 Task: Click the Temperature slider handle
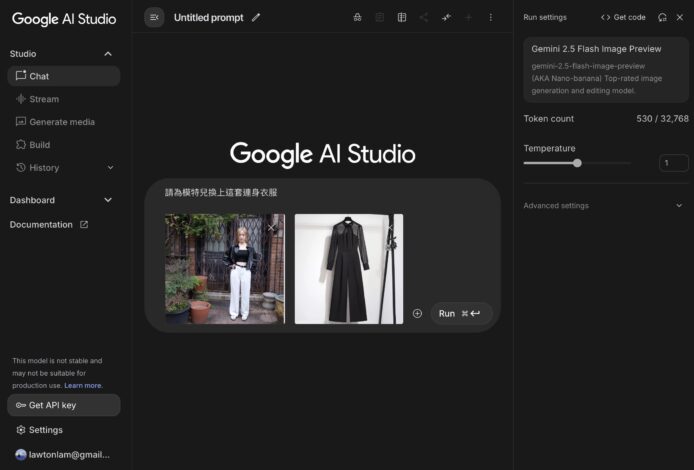[x=577, y=163]
